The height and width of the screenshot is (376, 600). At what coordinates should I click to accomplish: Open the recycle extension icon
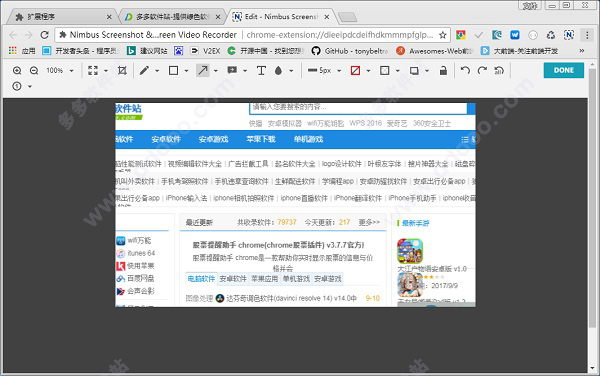(551, 35)
